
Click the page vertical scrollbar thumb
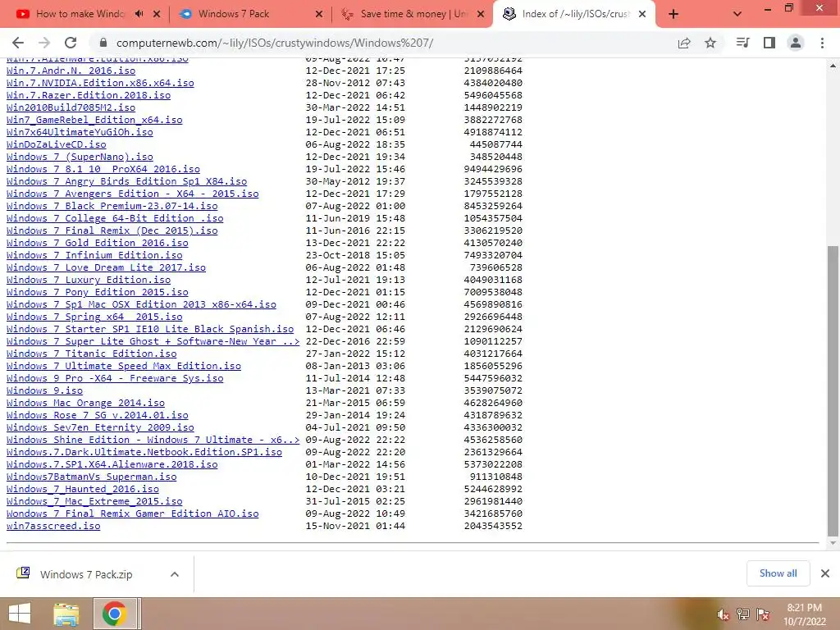[x=833, y=390]
